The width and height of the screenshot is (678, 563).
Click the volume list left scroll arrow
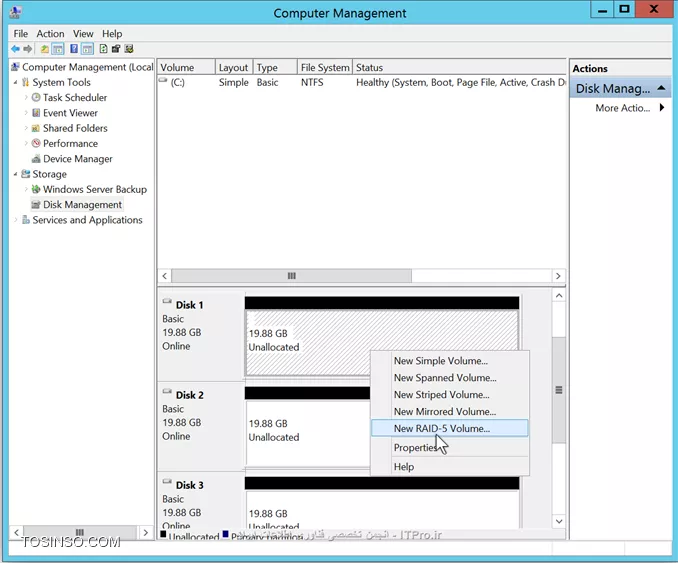pos(165,276)
